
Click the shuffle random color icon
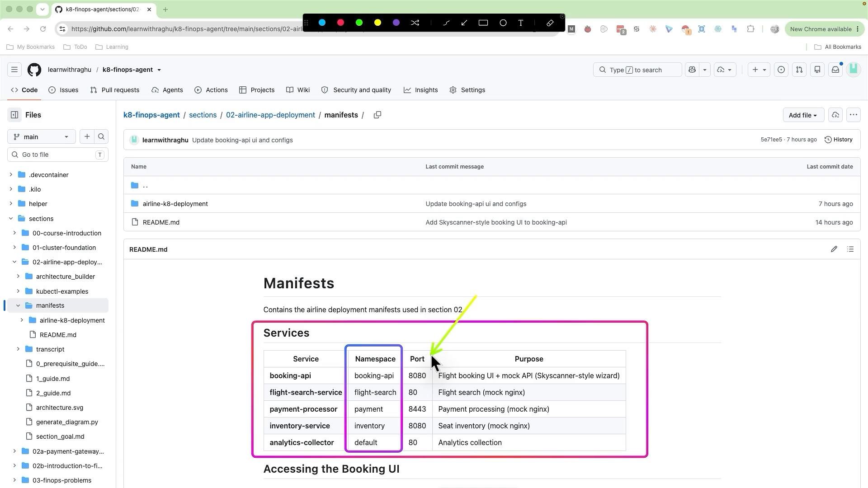[x=415, y=23]
